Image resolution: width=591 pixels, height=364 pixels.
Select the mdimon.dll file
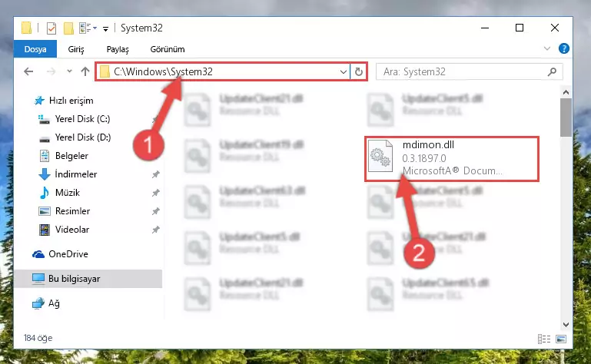click(452, 159)
